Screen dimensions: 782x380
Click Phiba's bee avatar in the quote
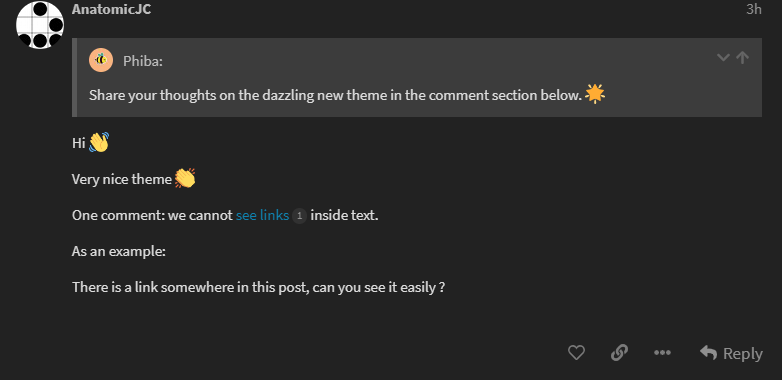point(101,60)
